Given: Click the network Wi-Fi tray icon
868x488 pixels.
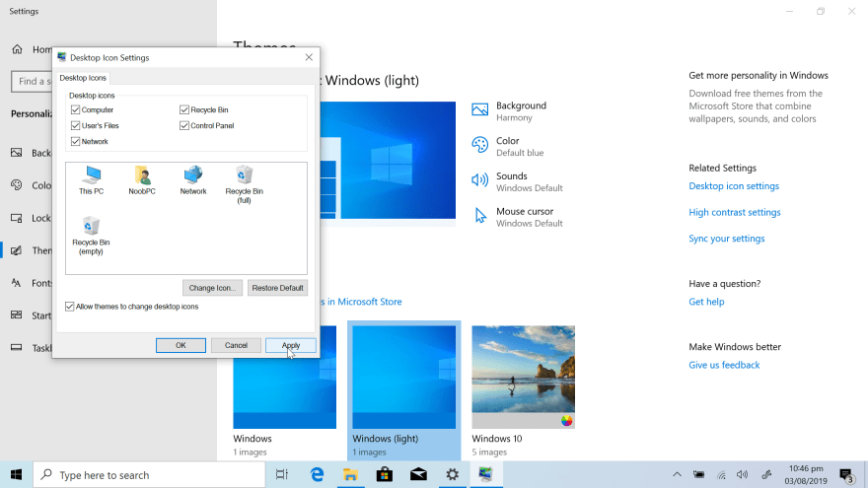Looking at the screenshot, I should (x=721, y=475).
